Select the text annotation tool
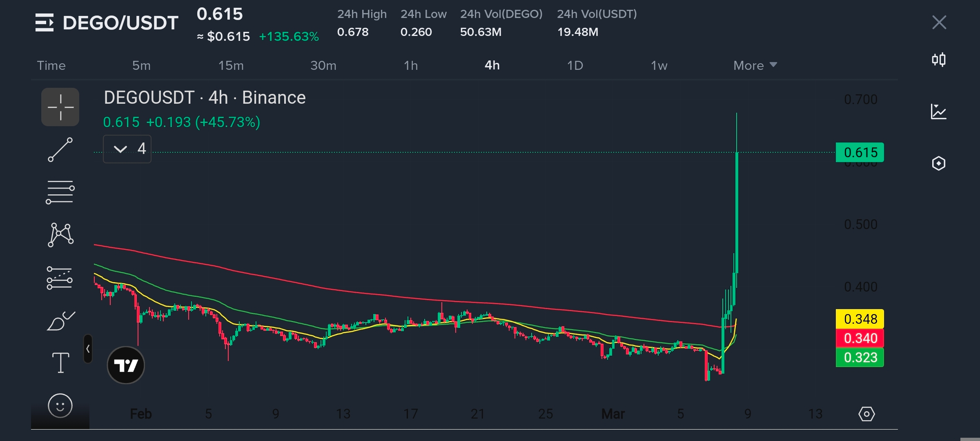The image size is (980, 441). [60, 363]
